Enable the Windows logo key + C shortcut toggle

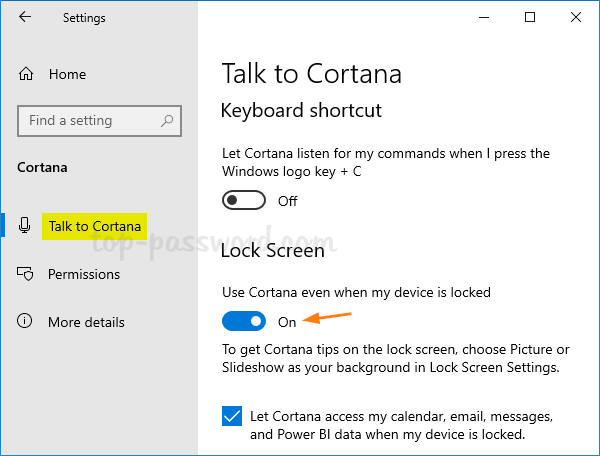pyautogui.click(x=244, y=201)
